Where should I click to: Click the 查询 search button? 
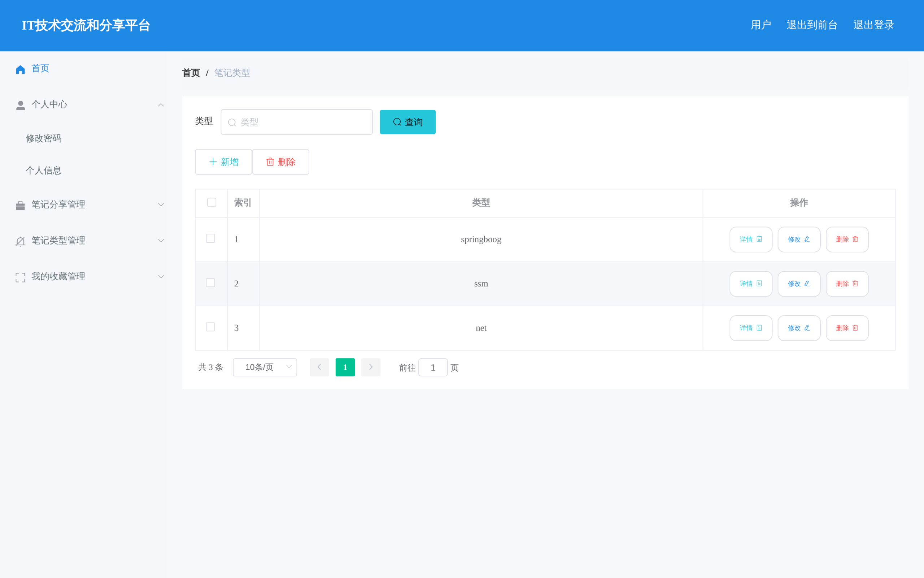pyautogui.click(x=407, y=122)
